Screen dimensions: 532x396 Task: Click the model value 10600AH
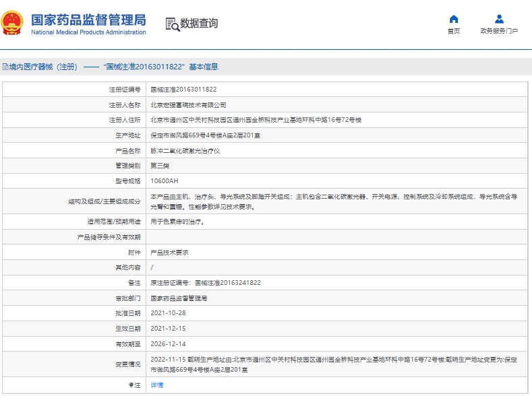pyautogui.click(x=165, y=181)
